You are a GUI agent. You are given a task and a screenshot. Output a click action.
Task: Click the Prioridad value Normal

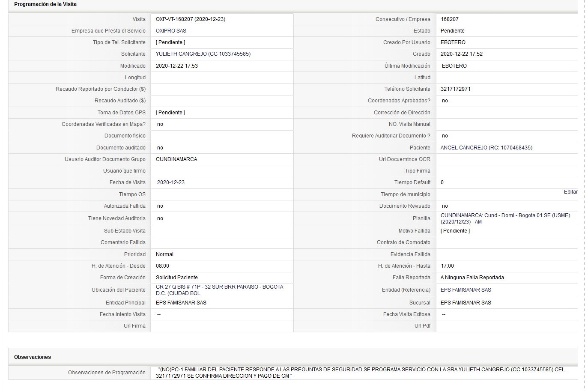[x=164, y=254]
